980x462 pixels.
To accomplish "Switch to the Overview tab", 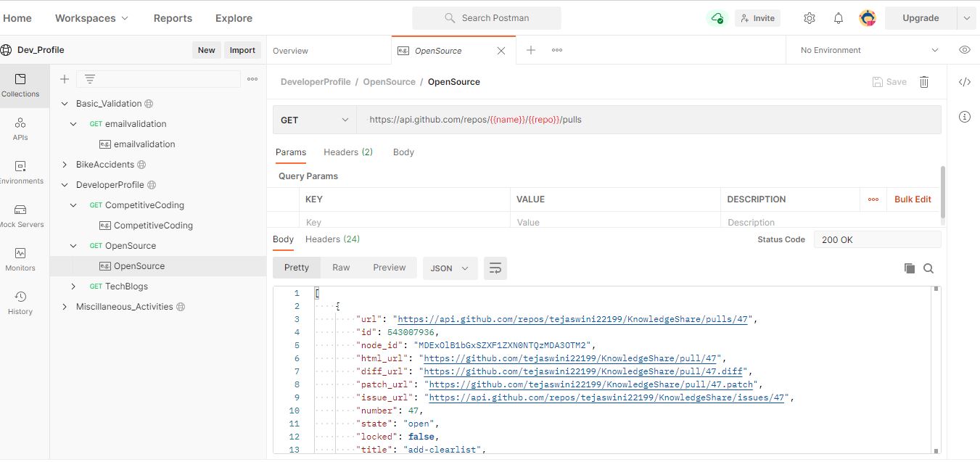I will coord(290,51).
